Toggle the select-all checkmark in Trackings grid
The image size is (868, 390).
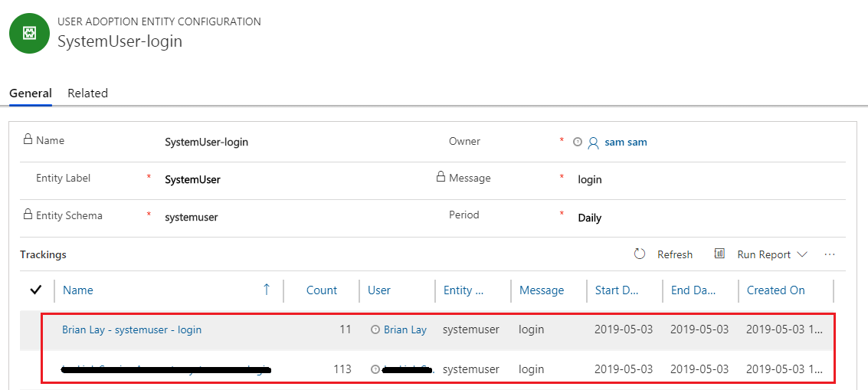coord(35,290)
